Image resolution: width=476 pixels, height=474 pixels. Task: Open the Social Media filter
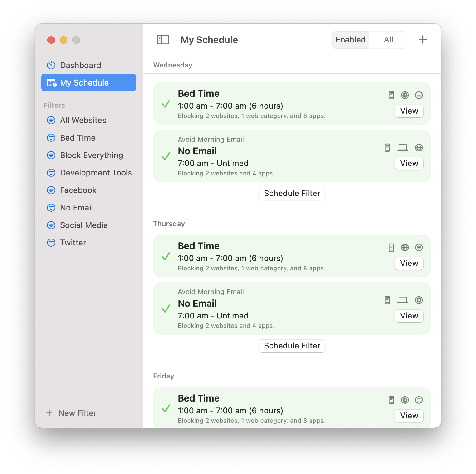(84, 225)
